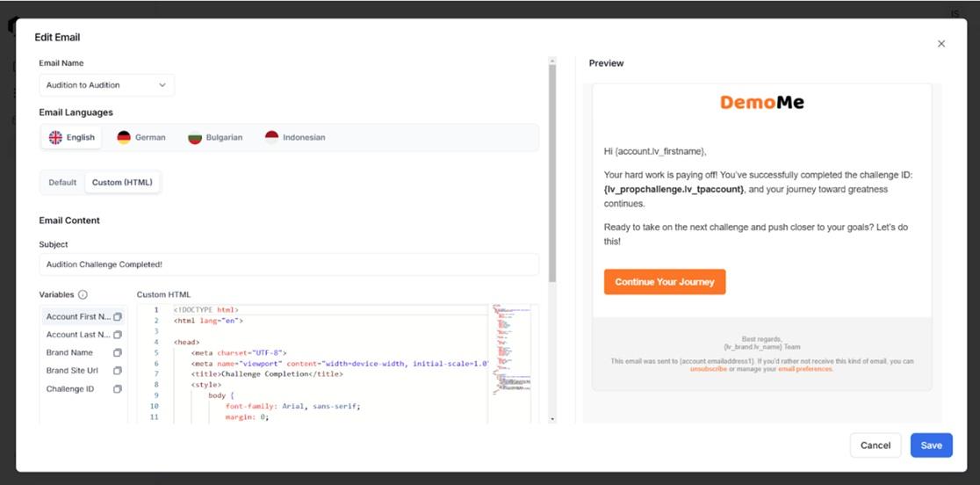Switch to the Default template mode

(x=62, y=183)
